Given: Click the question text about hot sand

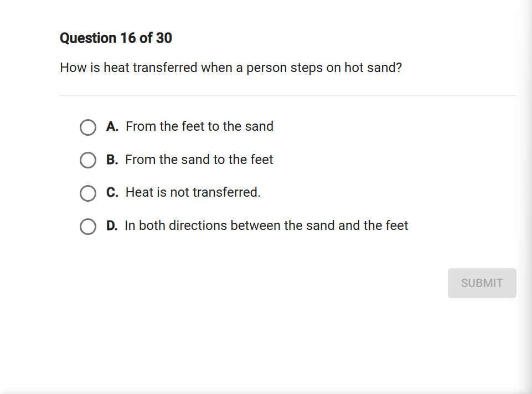Looking at the screenshot, I should pyautogui.click(x=231, y=68).
